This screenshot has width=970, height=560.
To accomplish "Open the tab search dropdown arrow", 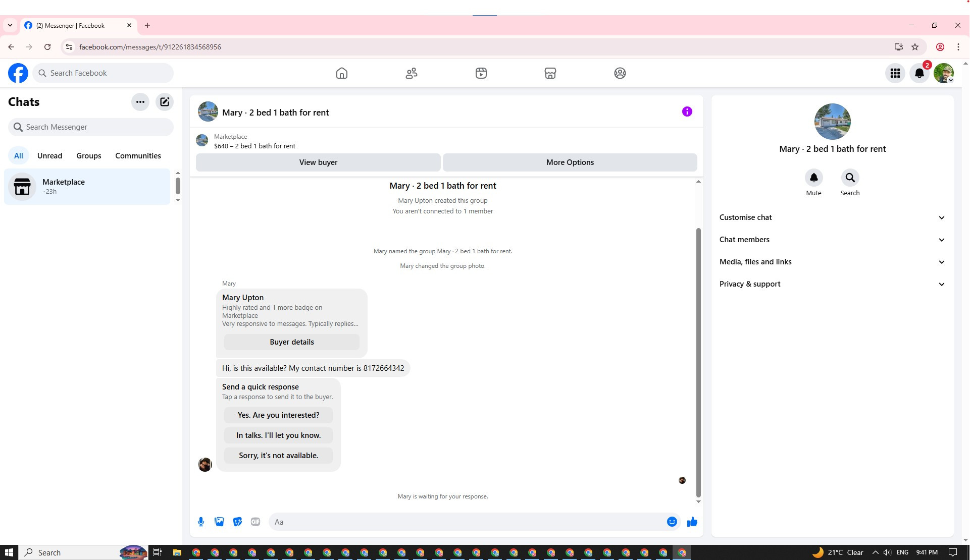I will pos(10,25).
